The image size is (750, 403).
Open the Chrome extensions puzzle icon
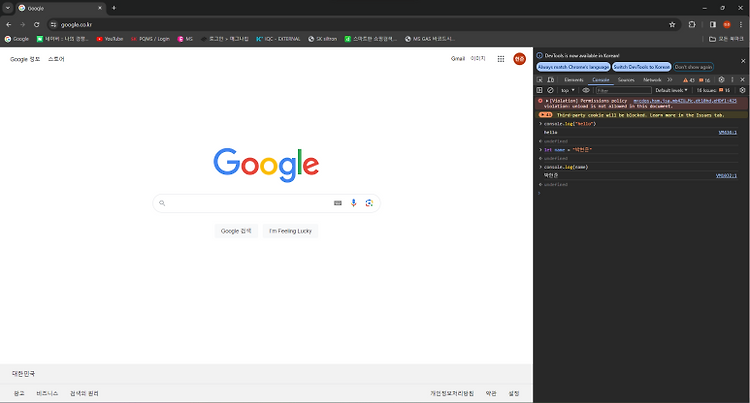pyautogui.click(x=692, y=24)
